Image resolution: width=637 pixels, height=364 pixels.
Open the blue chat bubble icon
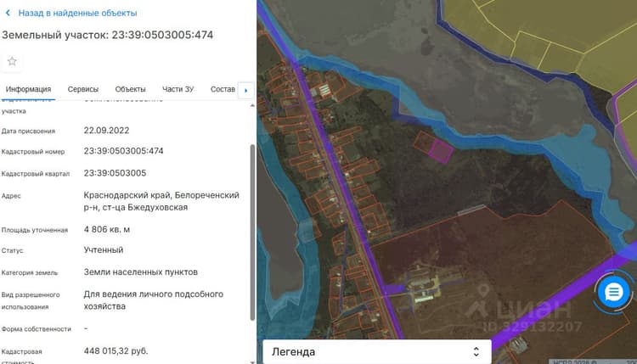tap(613, 291)
